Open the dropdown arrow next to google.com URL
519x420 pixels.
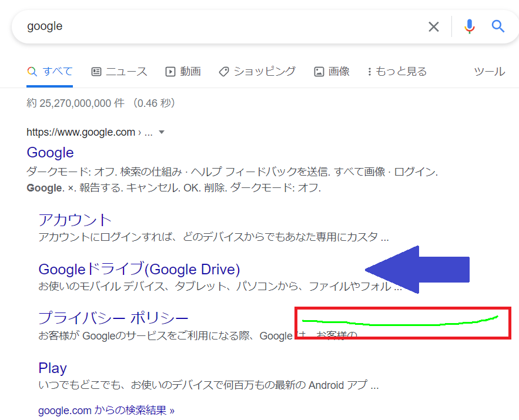pos(162,132)
